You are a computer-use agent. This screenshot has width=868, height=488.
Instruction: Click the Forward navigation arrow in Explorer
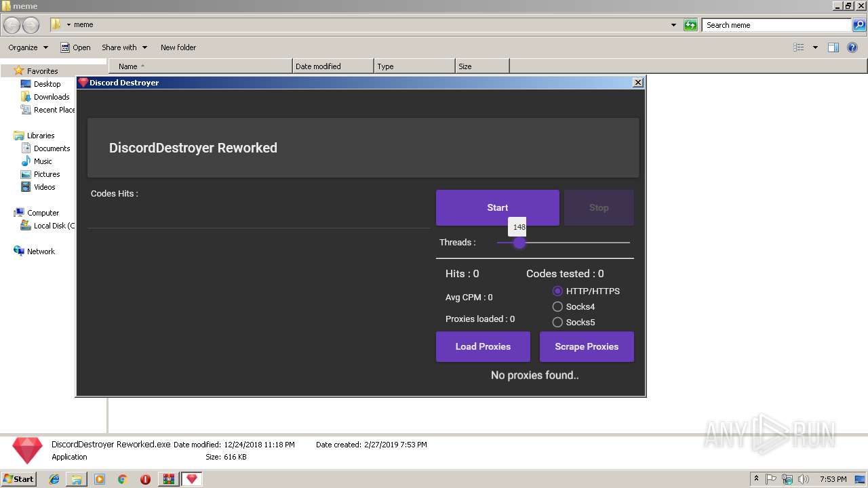(x=31, y=25)
